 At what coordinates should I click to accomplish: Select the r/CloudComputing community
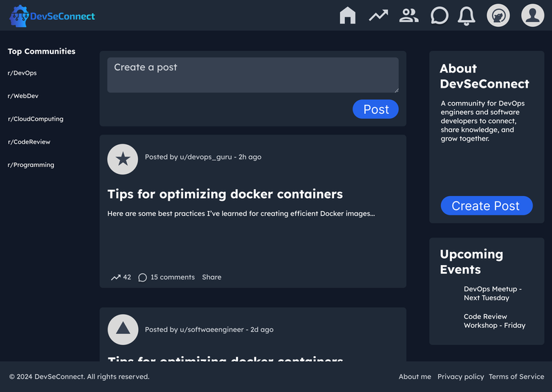point(35,119)
